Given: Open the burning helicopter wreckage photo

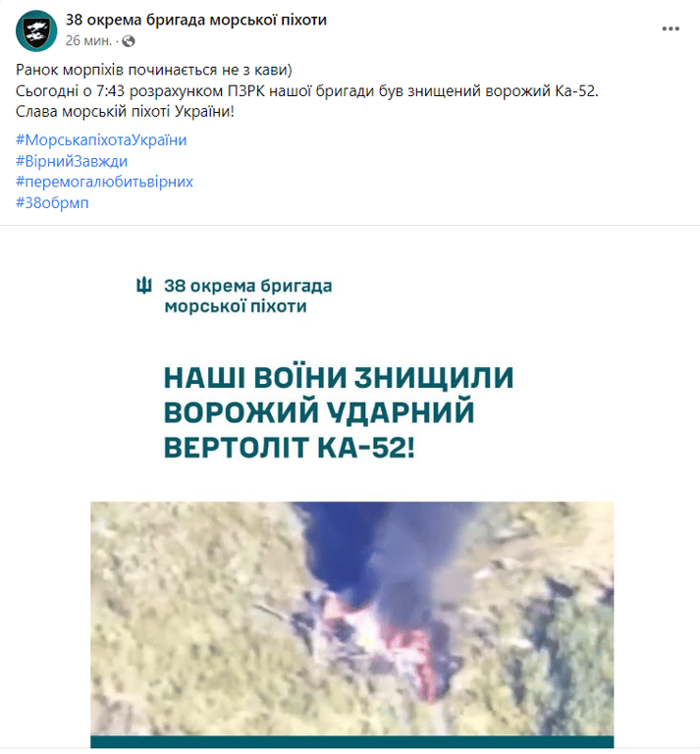Looking at the screenshot, I should 351,619.
